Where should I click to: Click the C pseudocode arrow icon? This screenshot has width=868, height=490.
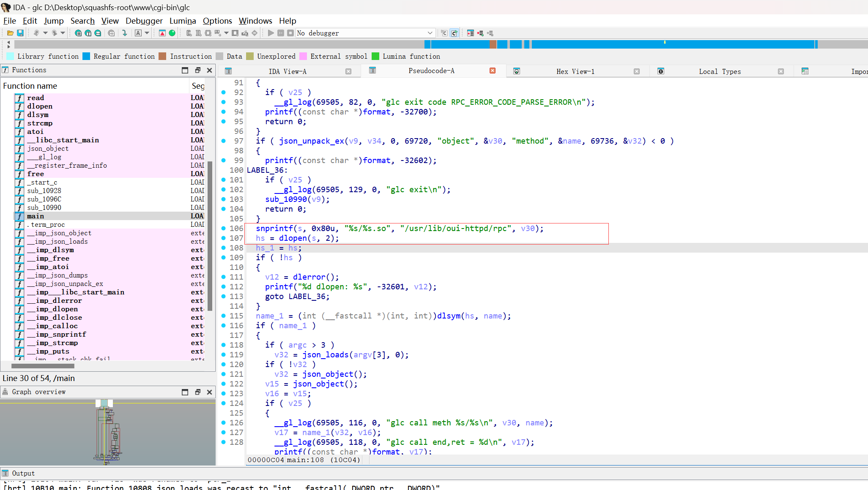pyautogui.click(x=454, y=33)
